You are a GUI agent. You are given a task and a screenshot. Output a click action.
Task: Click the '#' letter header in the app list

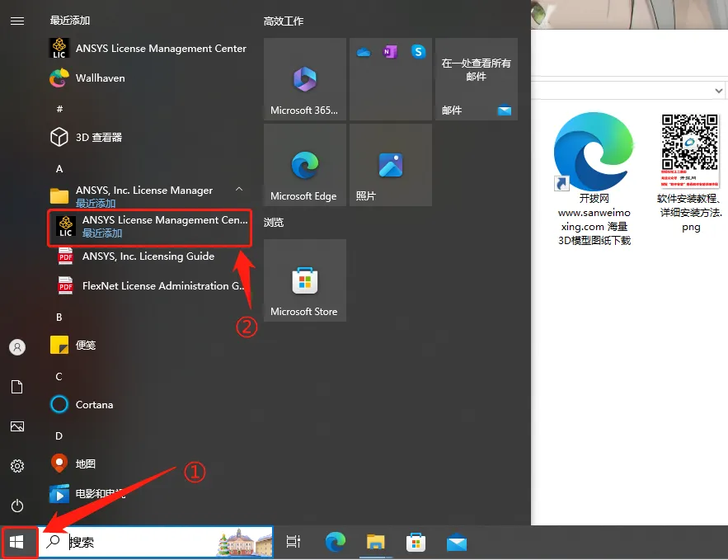pyautogui.click(x=59, y=109)
